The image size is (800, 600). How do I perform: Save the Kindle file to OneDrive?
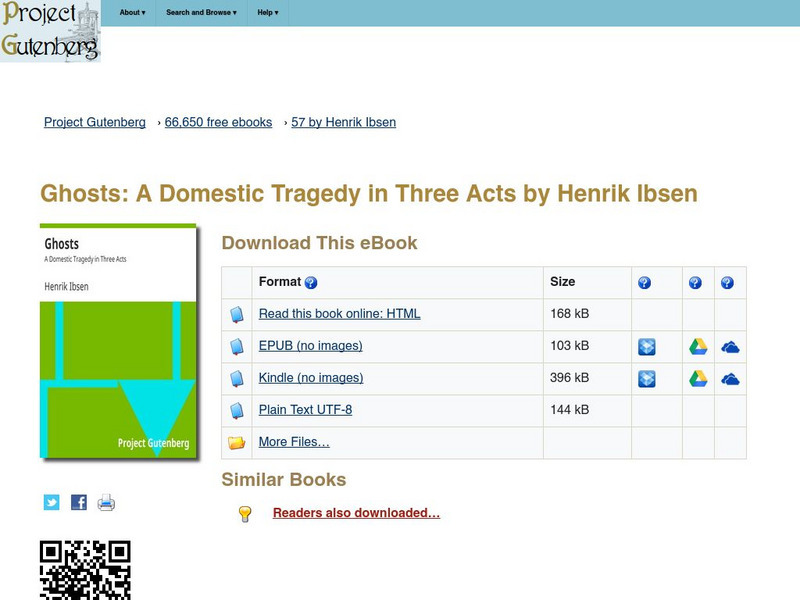731,378
